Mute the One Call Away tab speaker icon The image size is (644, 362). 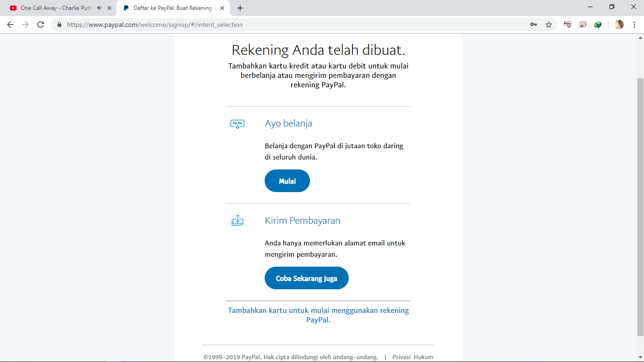coord(100,8)
